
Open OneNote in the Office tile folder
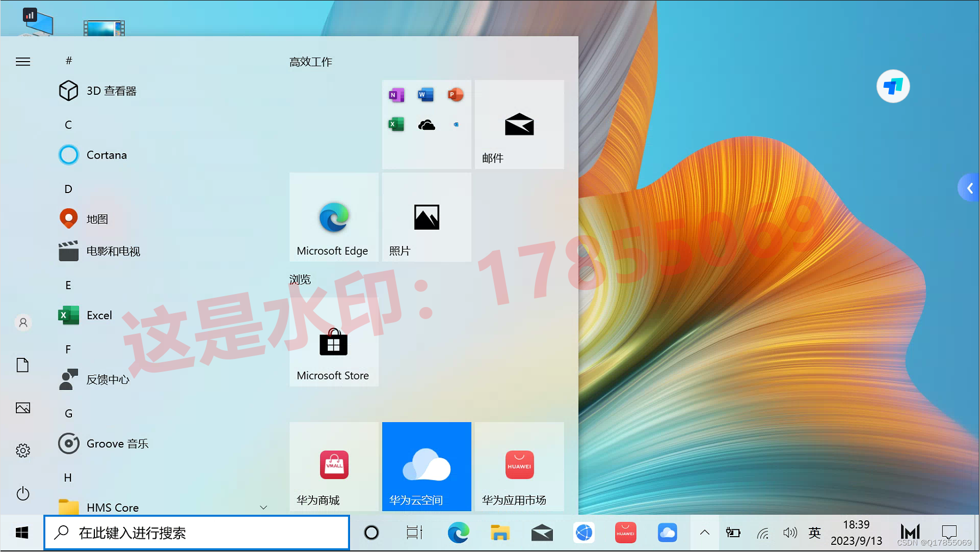coord(396,95)
